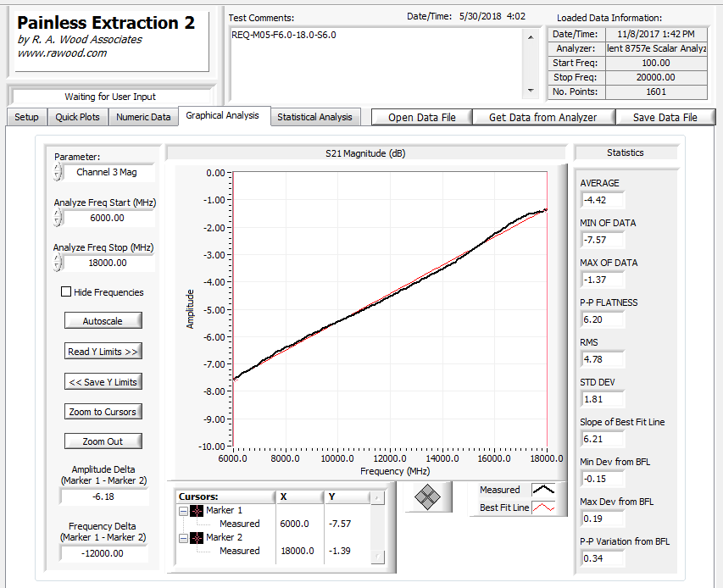The height and width of the screenshot is (588, 723).
Task: Click the Analyze Freq Stop value 18000.00
Action: coord(108,263)
